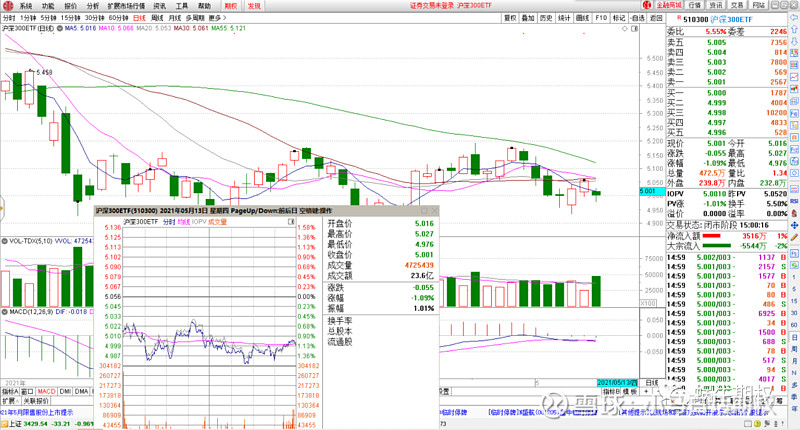
Task: Click the 临时停牌 ticker link
Action: [455, 412]
